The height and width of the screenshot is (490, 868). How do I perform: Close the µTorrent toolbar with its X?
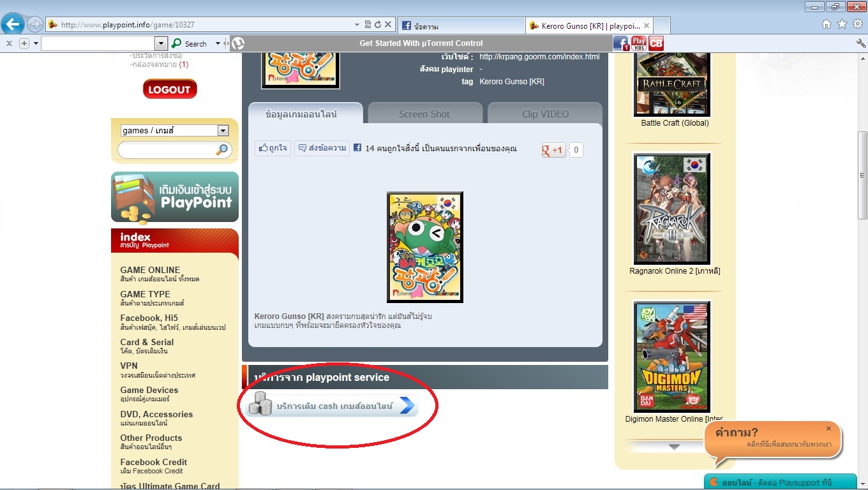click(x=9, y=43)
